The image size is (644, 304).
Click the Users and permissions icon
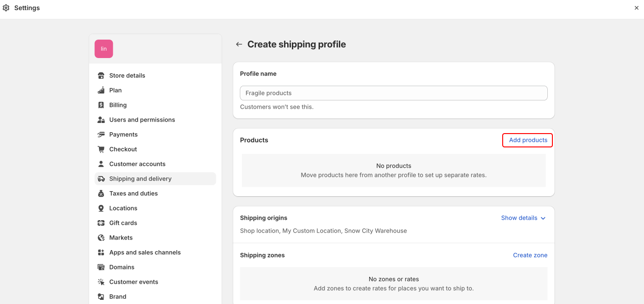(x=101, y=120)
